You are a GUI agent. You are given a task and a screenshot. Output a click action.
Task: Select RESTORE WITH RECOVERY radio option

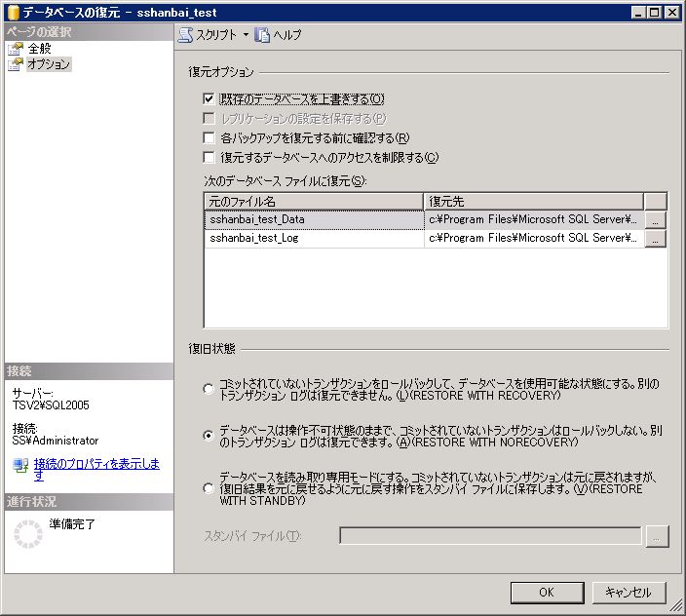click(x=209, y=389)
